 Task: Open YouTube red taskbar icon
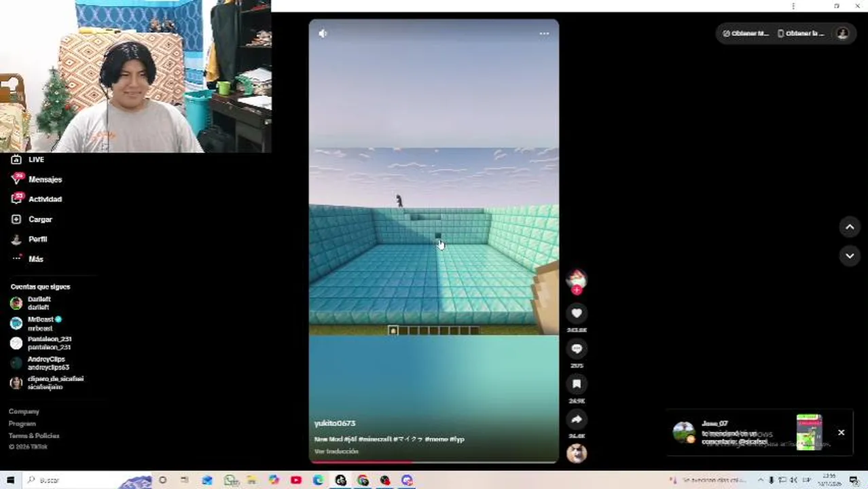pyautogui.click(x=296, y=480)
